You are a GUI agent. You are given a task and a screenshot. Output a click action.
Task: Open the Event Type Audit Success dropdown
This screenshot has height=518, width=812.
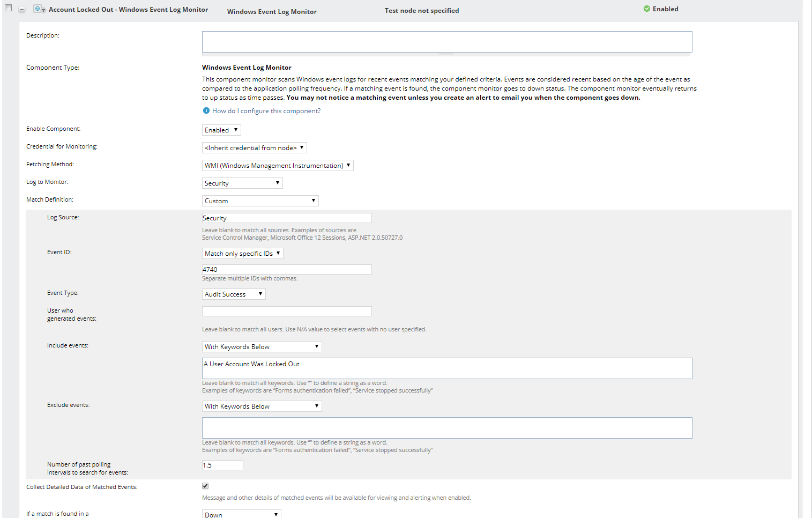[234, 294]
